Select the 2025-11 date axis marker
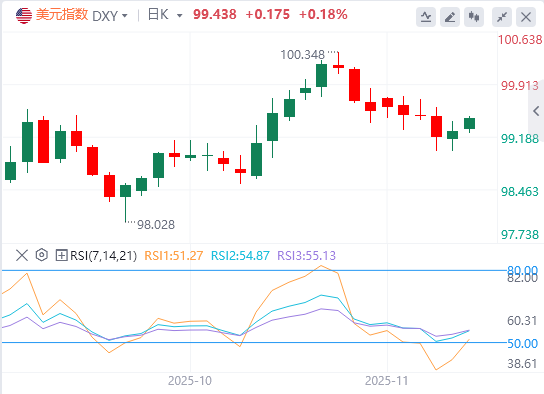Viewport: 544px width, 394px height. tap(386, 381)
